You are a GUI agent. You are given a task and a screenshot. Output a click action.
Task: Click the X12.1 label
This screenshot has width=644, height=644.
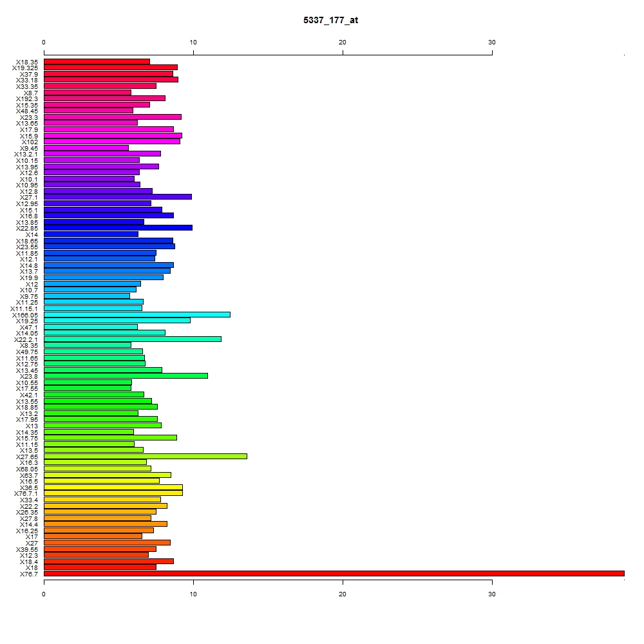29,259
